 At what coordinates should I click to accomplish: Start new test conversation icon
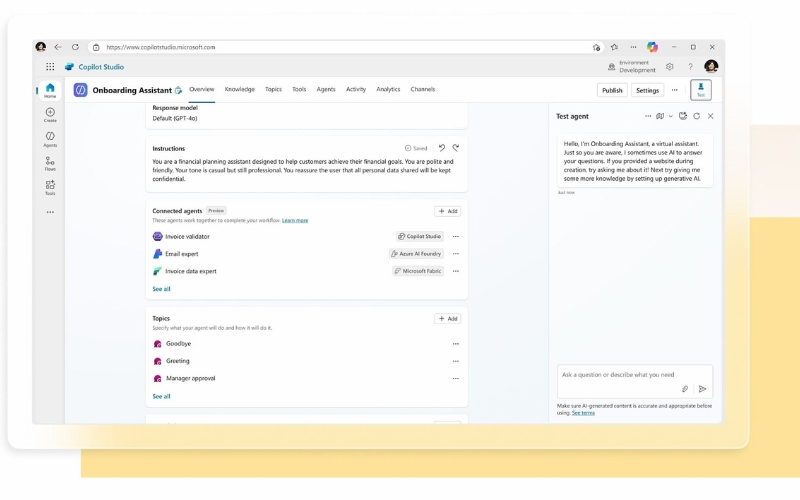click(x=683, y=116)
